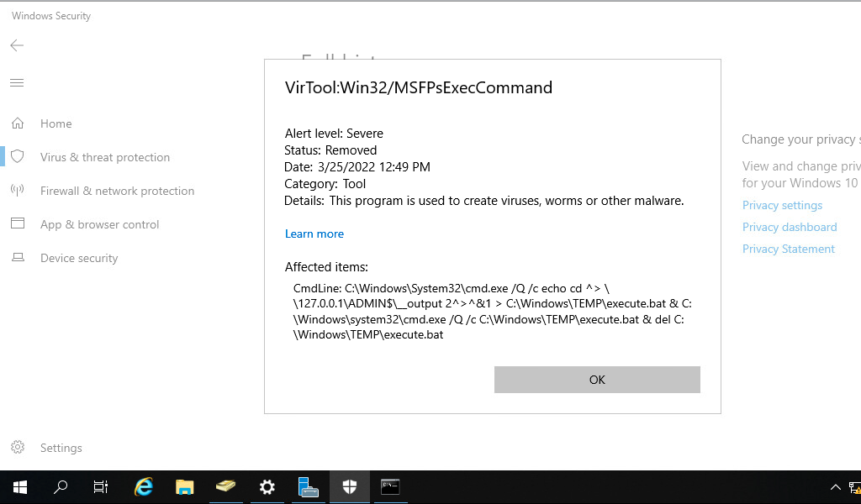861x504 pixels.
Task: Click the Category: Tool line
Action: pos(325,184)
